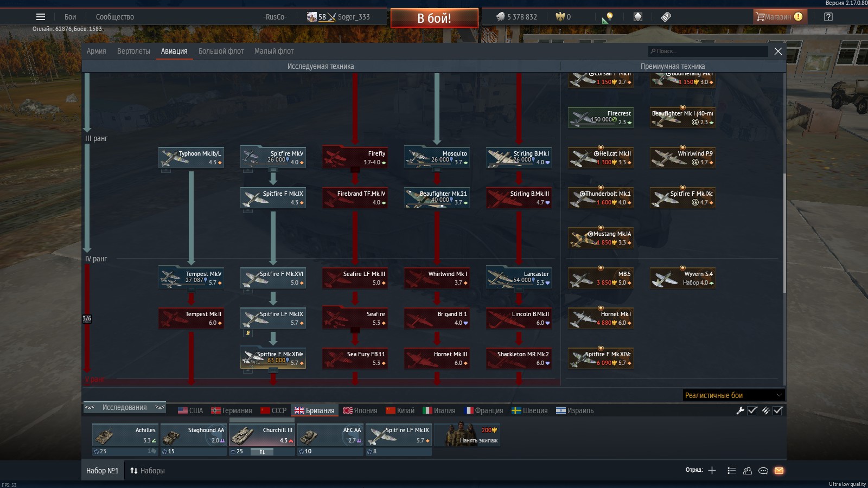The image size is (868, 488).
Task: Select the США nation tab
Action: [190, 410]
